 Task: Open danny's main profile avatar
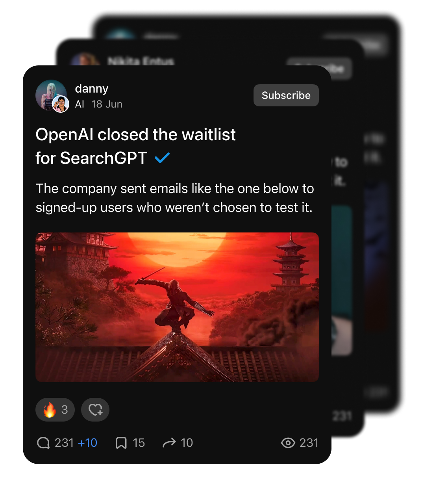50,95
